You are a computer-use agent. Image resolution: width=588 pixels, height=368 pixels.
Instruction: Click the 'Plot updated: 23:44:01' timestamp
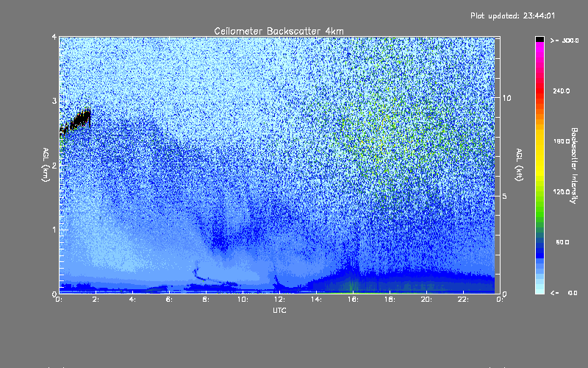click(x=512, y=15)
